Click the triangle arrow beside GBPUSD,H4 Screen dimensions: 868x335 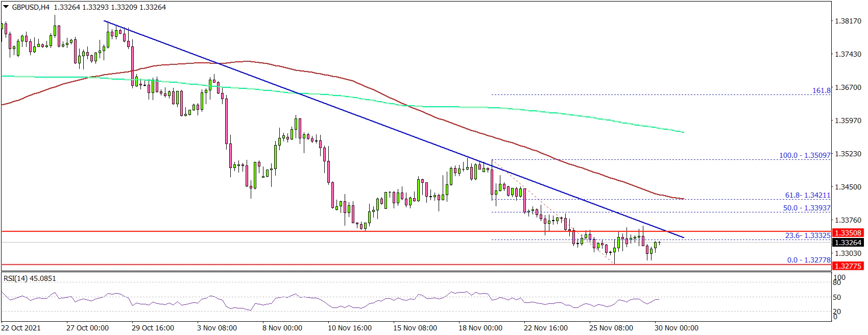click(x=5, y=7)
